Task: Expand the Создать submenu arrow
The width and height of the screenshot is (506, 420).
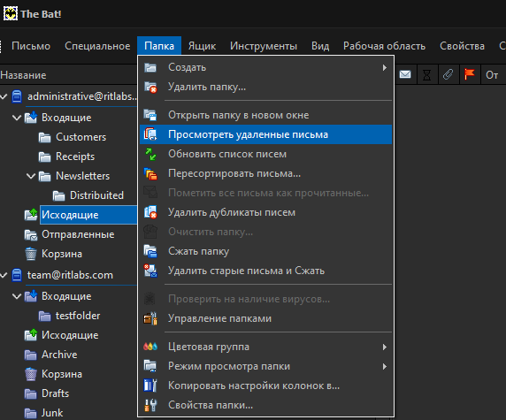Action: (384, 67)
